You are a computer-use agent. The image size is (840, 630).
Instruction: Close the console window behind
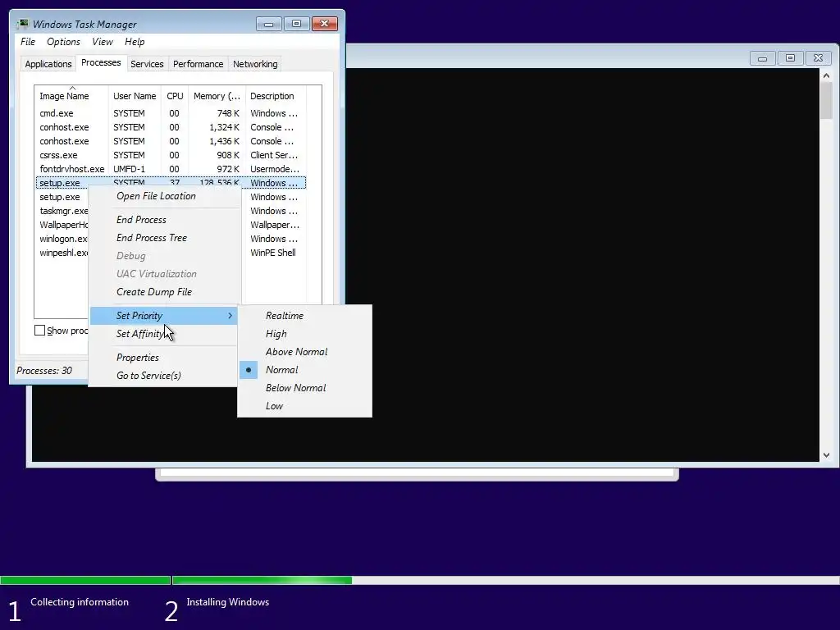[818, 58]
